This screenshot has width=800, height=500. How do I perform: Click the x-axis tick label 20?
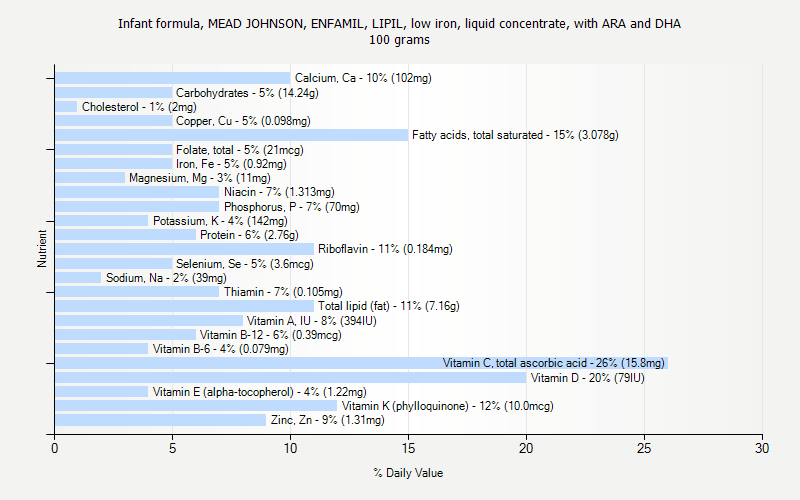pos(526,448)
